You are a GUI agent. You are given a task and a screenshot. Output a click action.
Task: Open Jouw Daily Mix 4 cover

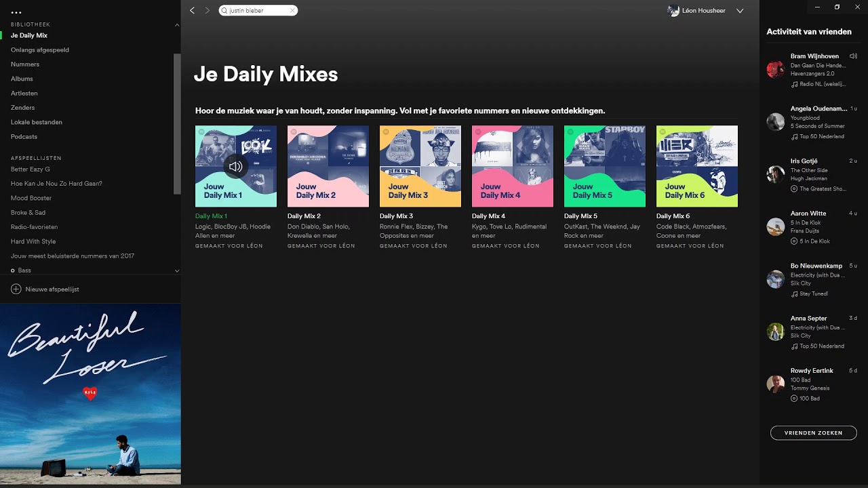(x=513, y=166)
